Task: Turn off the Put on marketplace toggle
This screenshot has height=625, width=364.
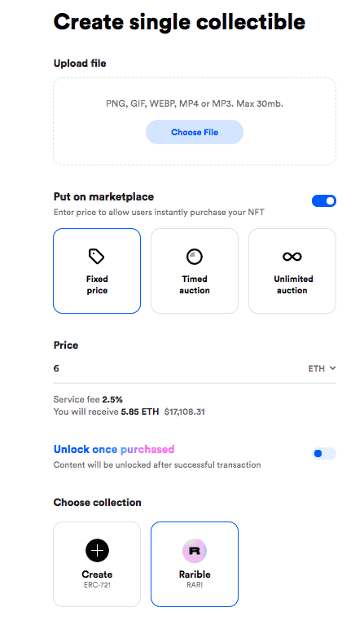Action: [324, 201]
